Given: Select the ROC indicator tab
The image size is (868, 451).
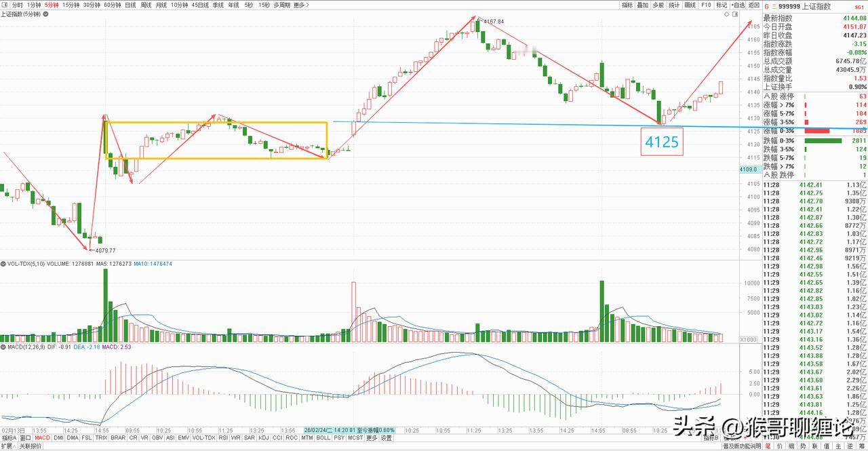Looking at the screenshot, I should pos(292,437).
